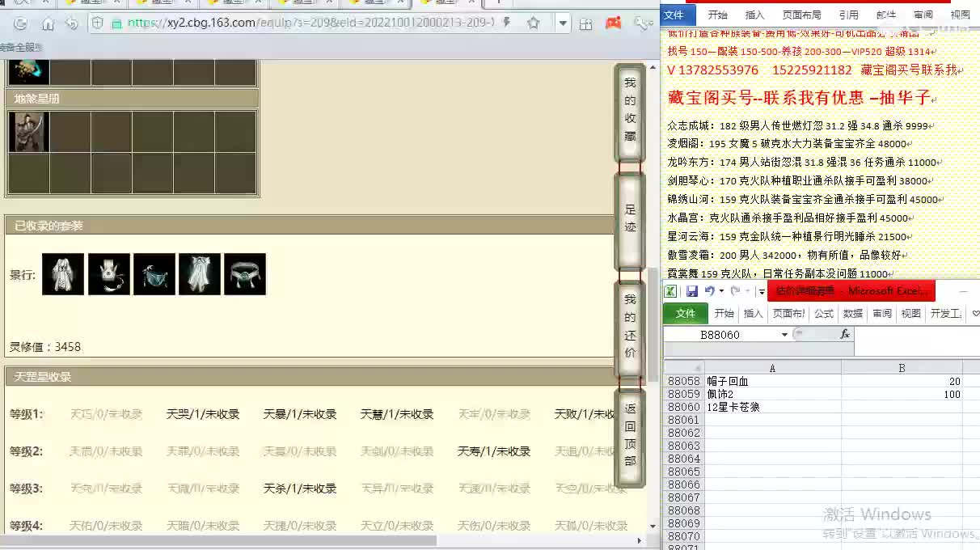Image resolution: width=980 pixels, height=550 pixels.
Task: Bookmark page with the star icon
Action: click(x=534, y=23)
